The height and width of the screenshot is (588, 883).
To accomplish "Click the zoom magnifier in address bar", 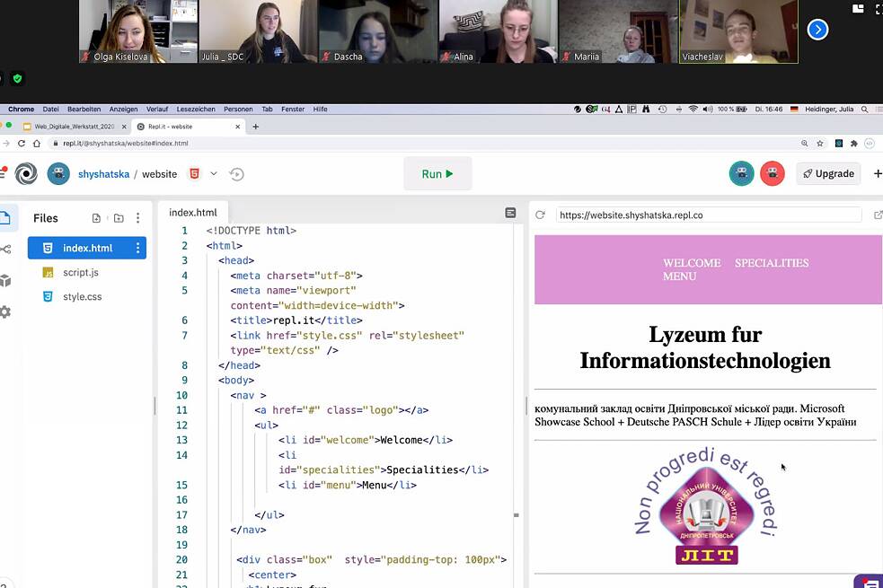I will pos(804,144).
